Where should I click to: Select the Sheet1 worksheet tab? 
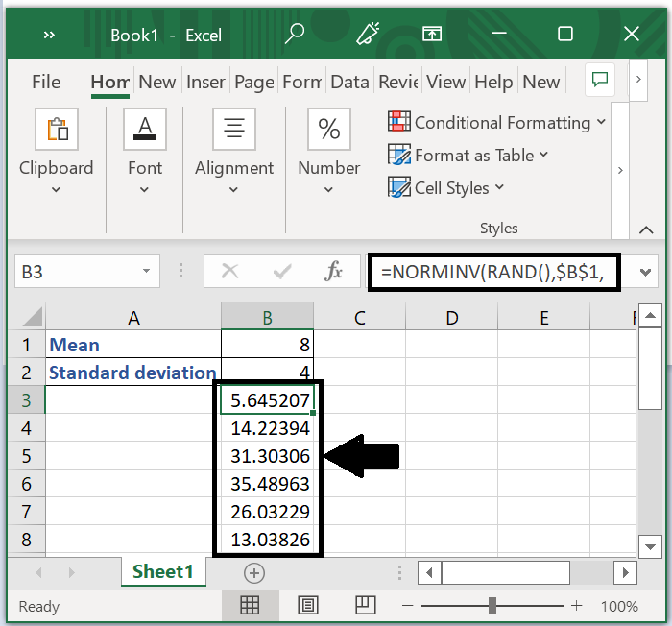pos(163,572)
